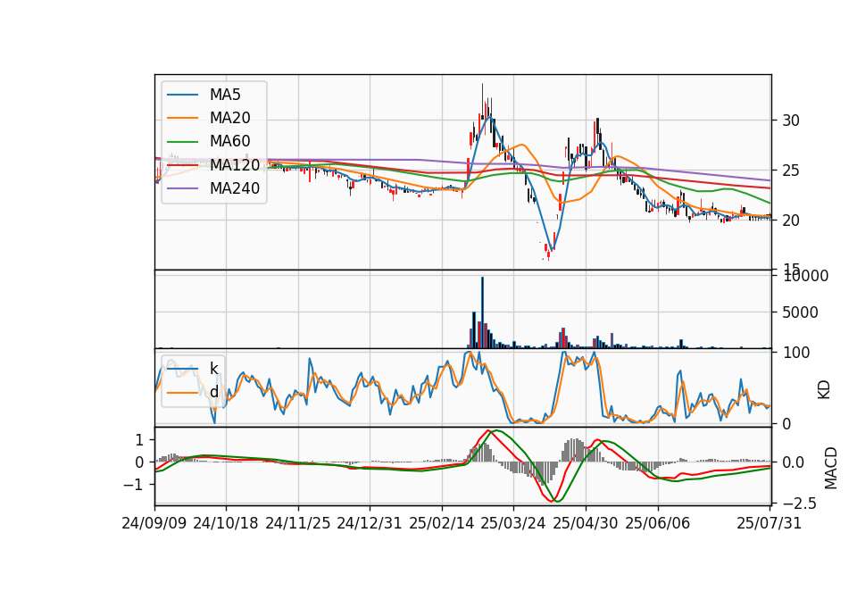Click the purple MA240 legend line swatch
Screen dimensions: 857x616
(182, 188)
